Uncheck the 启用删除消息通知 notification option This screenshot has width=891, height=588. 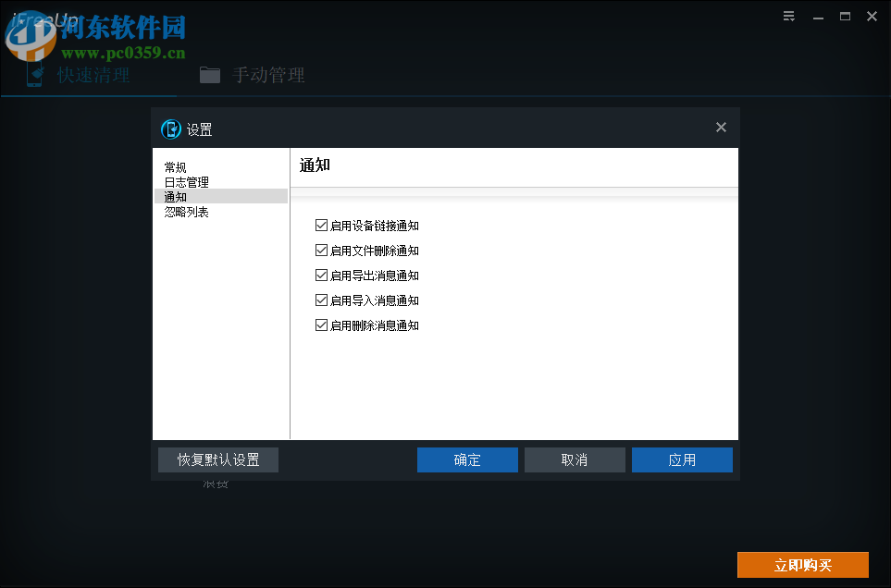pos(320,325)
